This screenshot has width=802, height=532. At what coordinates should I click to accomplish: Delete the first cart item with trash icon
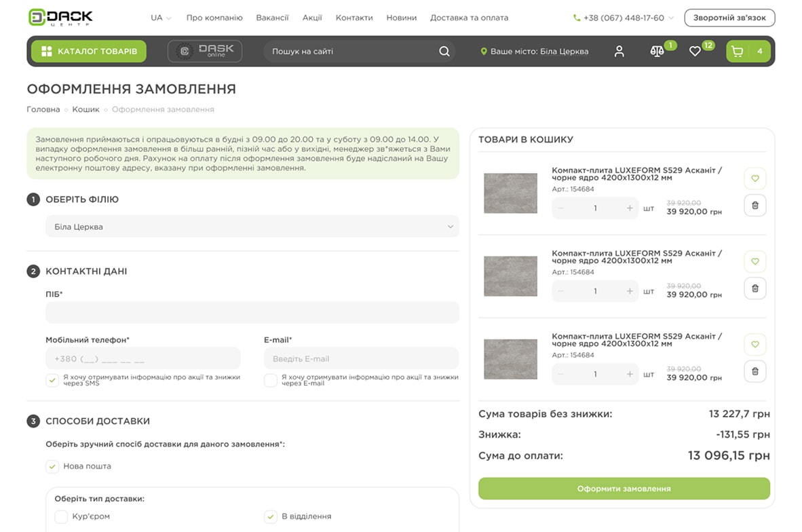[x=755, y=206]
